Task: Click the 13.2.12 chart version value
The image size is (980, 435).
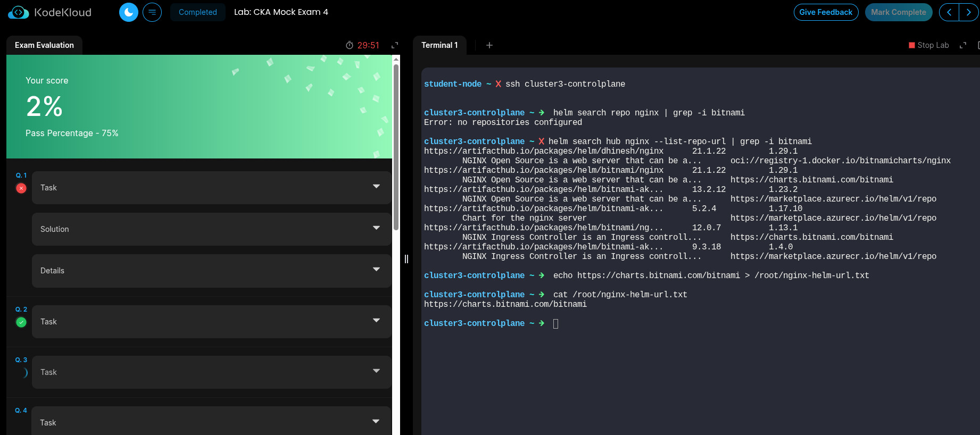Action: 709,189
